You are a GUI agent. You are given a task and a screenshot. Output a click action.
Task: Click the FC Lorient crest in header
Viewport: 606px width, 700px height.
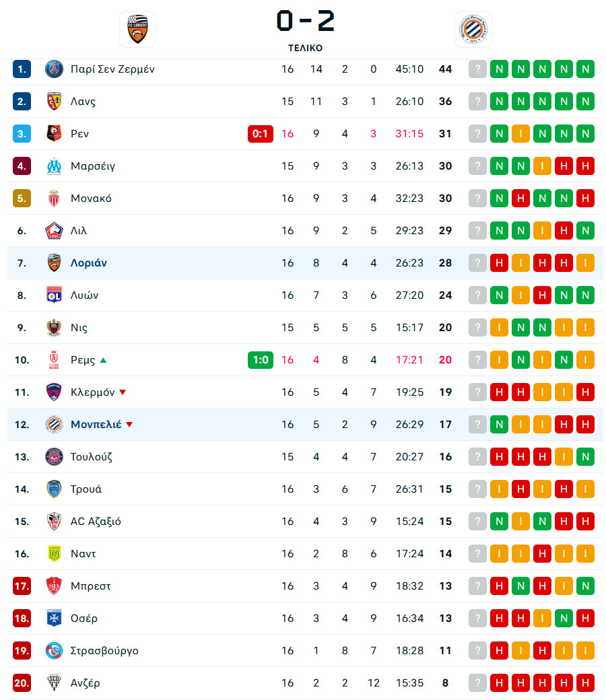click(137, 29)
